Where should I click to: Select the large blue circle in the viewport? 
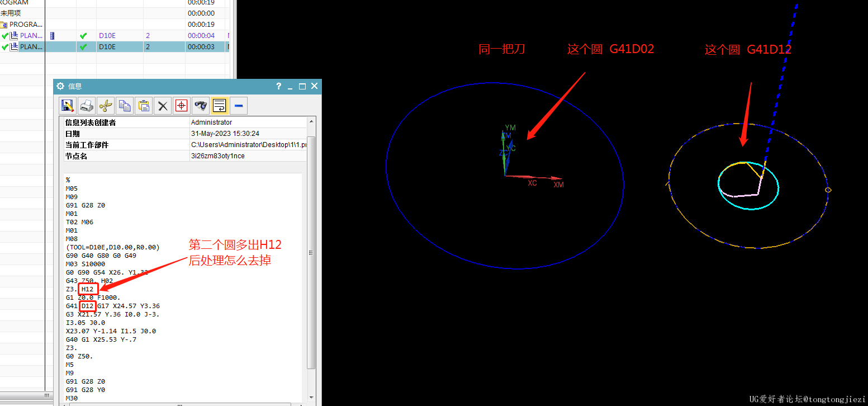pos(386,168)
